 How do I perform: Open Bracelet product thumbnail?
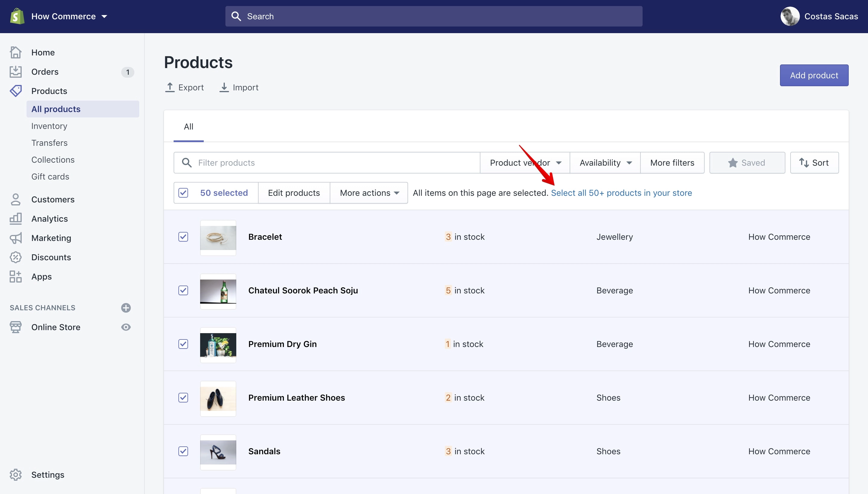218,237
